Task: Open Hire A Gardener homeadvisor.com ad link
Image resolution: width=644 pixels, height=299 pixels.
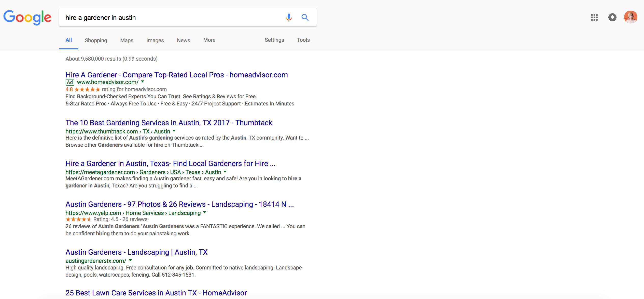Action: click(x=177, y=75)
